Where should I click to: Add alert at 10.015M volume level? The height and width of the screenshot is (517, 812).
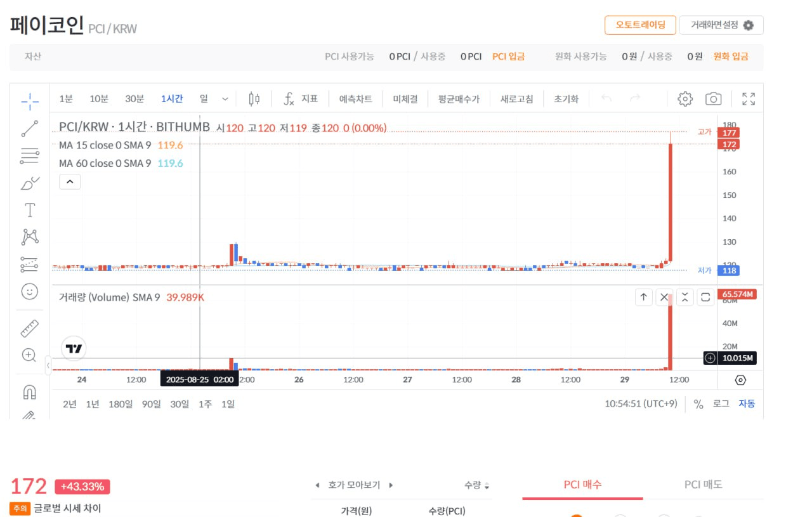[710, 358]
